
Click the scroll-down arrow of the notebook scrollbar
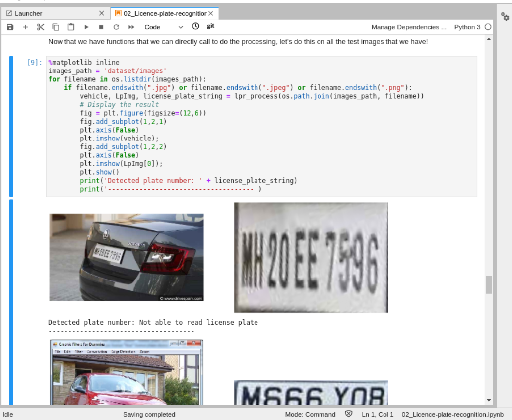[489, 400]
